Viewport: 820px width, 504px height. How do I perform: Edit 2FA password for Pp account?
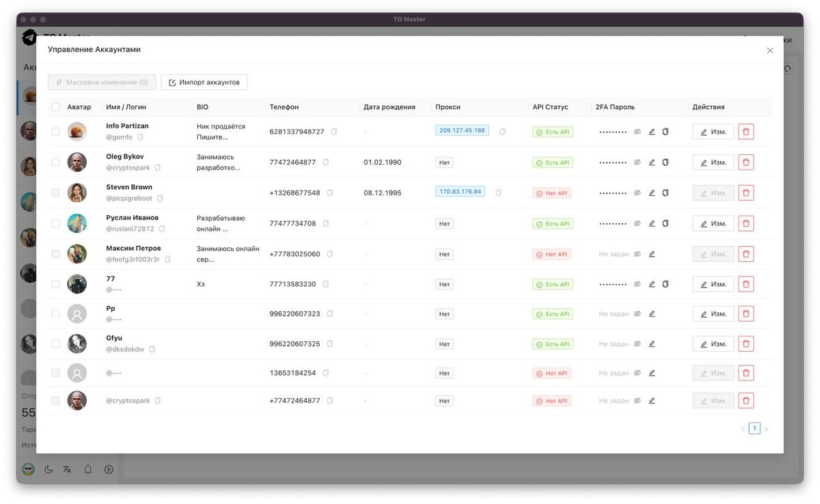pyautogui.click(x=652, y=314)
